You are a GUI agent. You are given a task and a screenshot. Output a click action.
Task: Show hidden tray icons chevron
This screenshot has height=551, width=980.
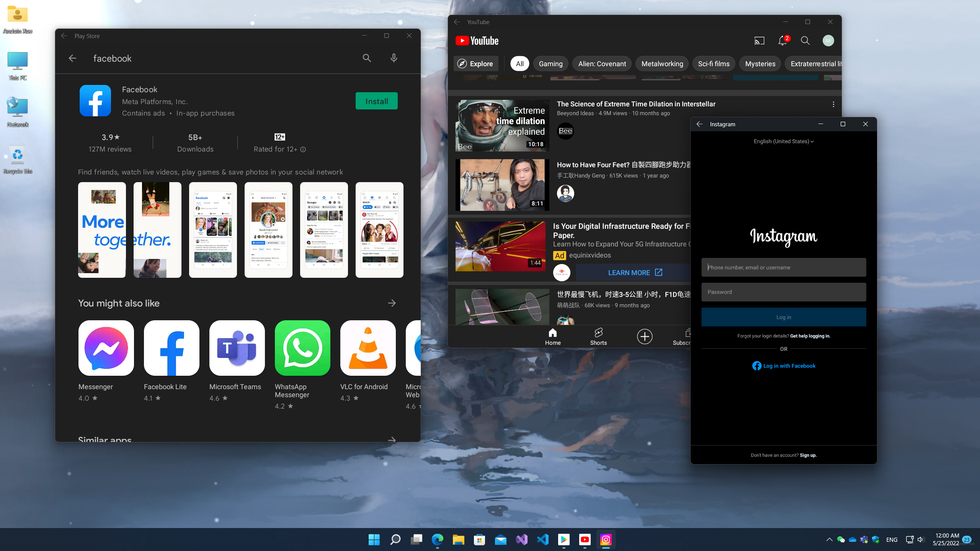(x=829, y=540)
